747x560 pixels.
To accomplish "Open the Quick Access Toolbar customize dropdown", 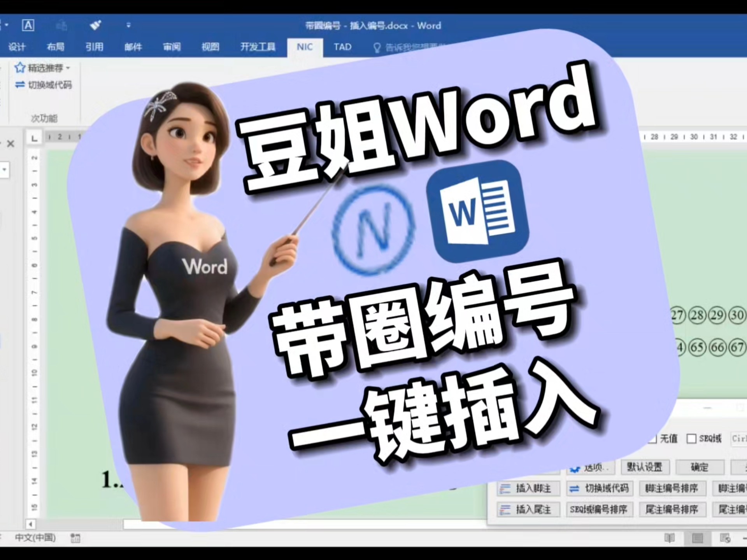I will point(128,26).
